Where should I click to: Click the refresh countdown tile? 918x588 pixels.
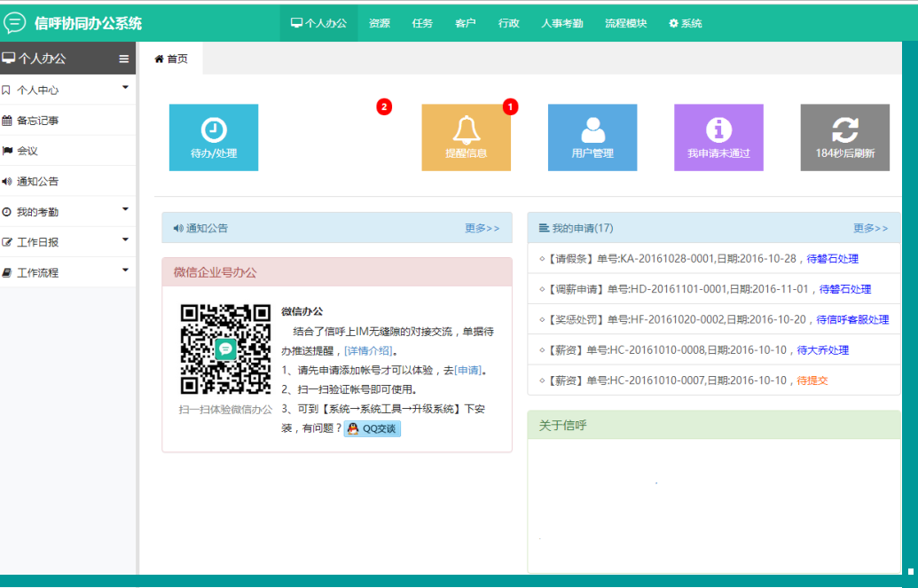(x=844, y=137)
